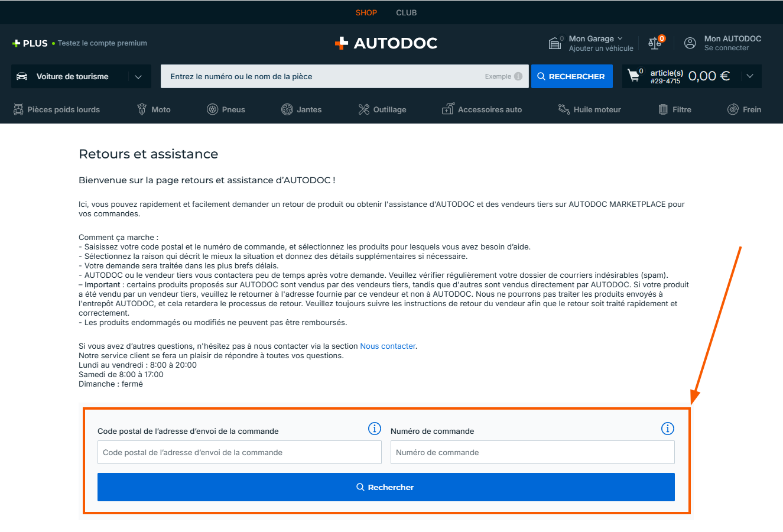Click the tire icon beside Pneus

coord(213,109)
